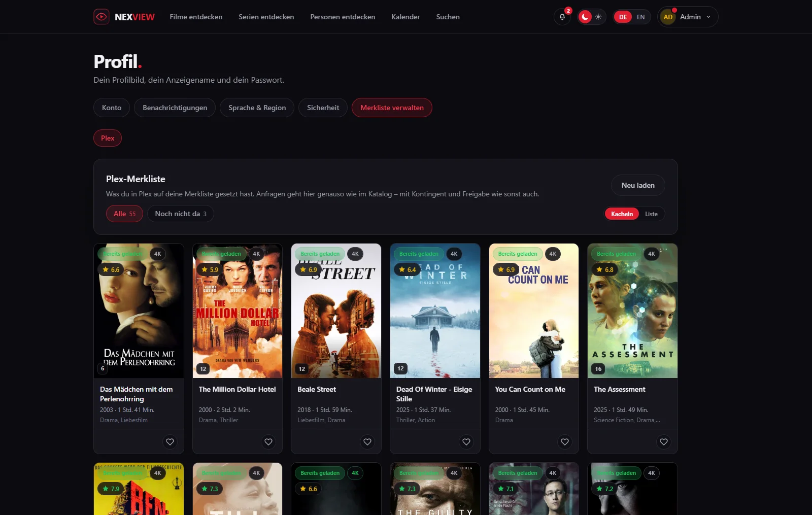812x515 pixels.
Task: Open the Beale Street poster
Action: [336, 311]
